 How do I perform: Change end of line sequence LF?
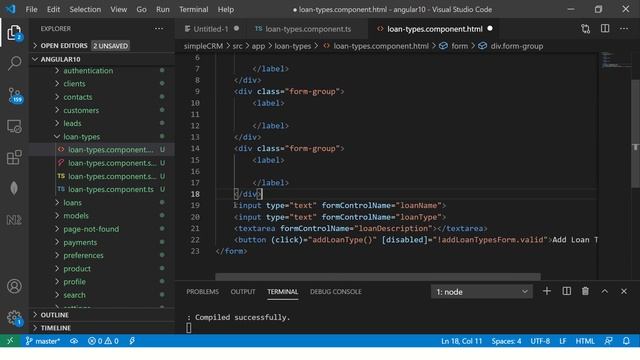562,341
